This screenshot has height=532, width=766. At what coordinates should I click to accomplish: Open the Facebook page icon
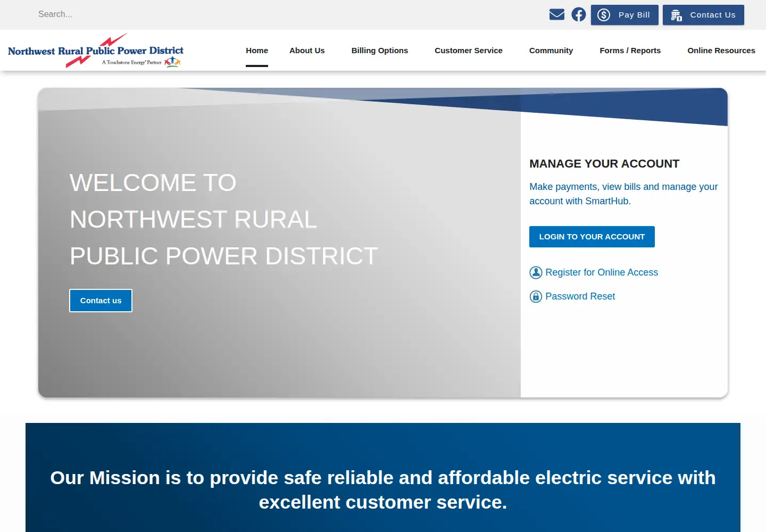click(579, 14)
